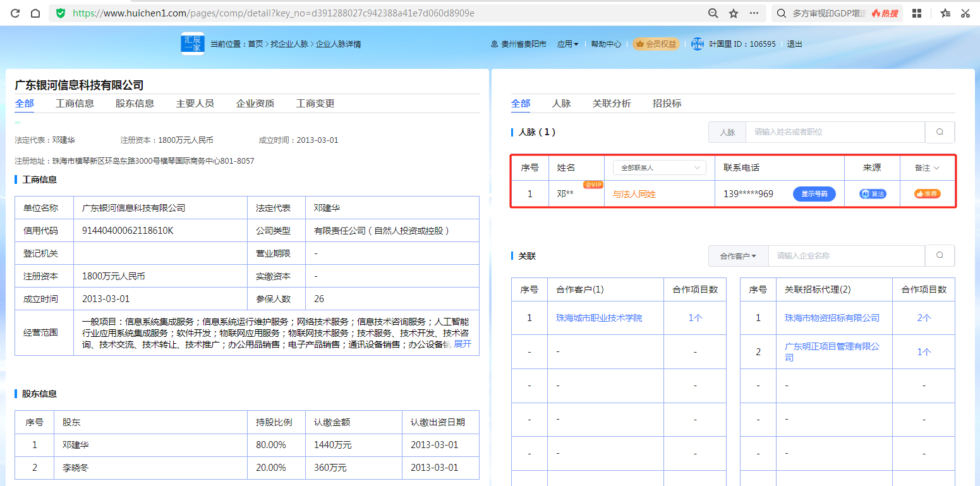The height and width of the screenshot is (486, 980).
Task: Go to 找企业人脉 breadcrumb link
Action: pos(289,44)
